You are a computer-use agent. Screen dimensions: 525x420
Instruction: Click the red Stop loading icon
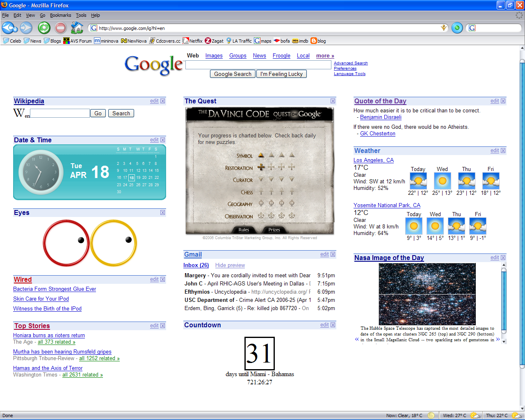pos(61,28)
